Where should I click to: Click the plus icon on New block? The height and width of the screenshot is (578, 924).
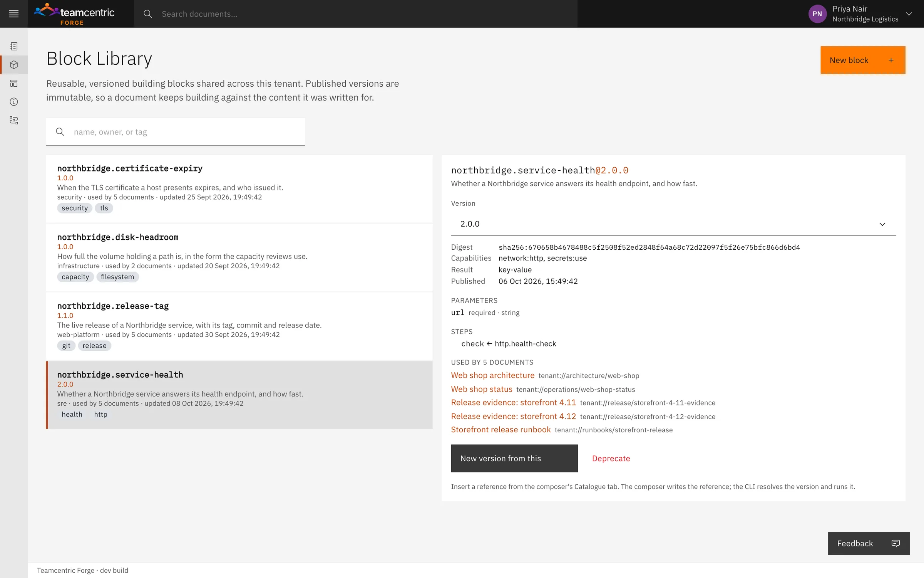click(x=891, y=60)
